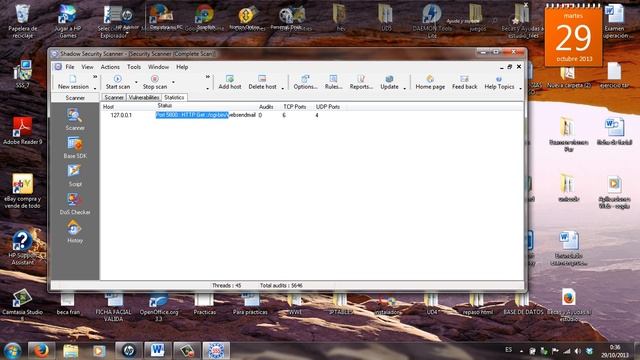Viewport: 640px width, 360px height.
Task: Expand toolbar overflow chevron before Add host
Action: pyautogui.click(x=208, y=76)
